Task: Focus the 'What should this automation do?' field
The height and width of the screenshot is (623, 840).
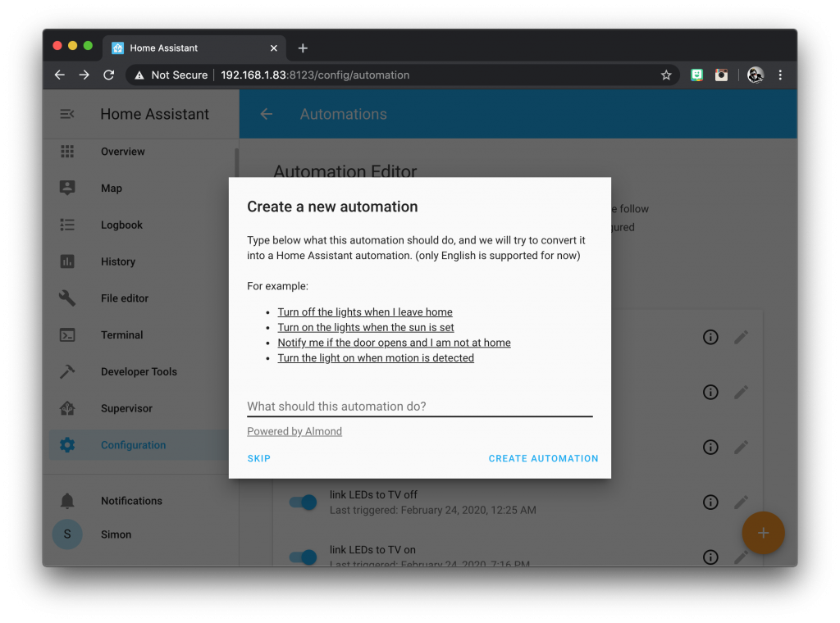Action: [419, 407]
